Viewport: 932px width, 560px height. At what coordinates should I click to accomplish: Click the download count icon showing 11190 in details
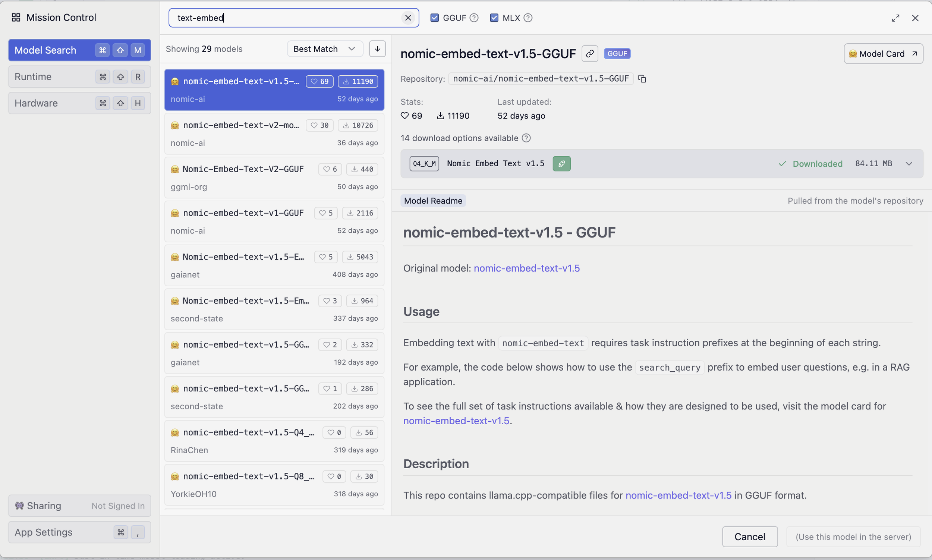tap(440, 116)
